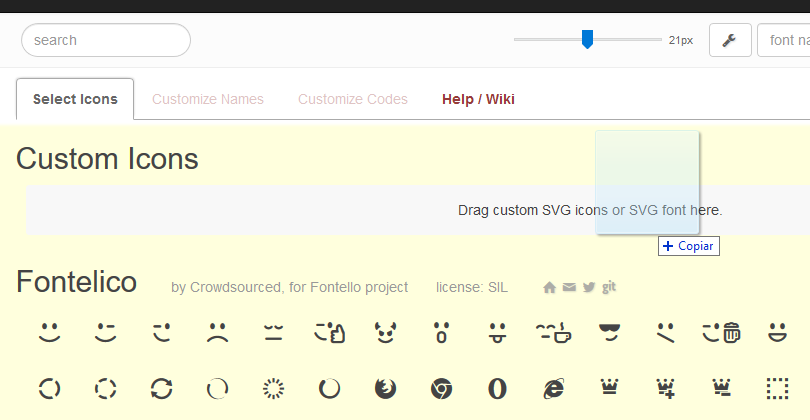Viewport: 810px width, 420px height.
Task: Select the sunglasses emoticon icon
Action: tap(609, 333)
